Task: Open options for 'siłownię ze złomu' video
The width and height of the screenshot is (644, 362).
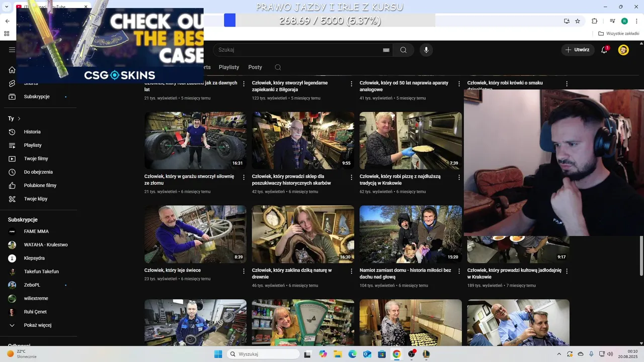Action: pyautogui.click(x=244, y=177)
